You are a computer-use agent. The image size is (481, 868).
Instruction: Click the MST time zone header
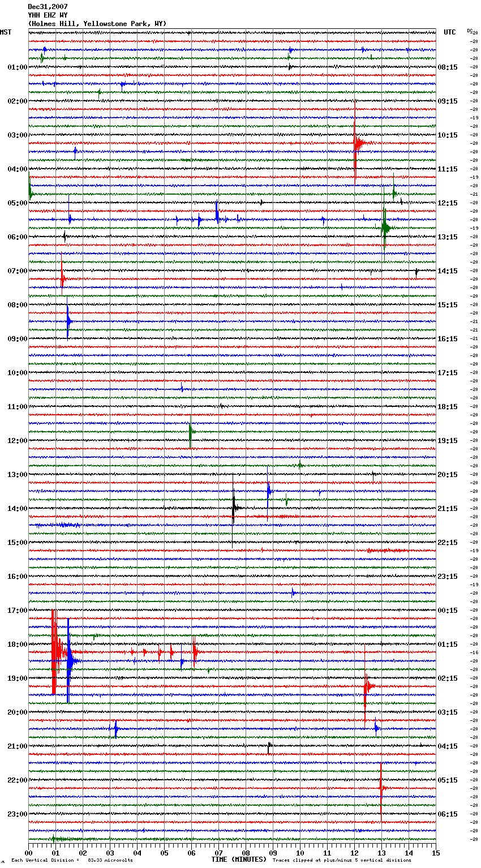[6, 32]
